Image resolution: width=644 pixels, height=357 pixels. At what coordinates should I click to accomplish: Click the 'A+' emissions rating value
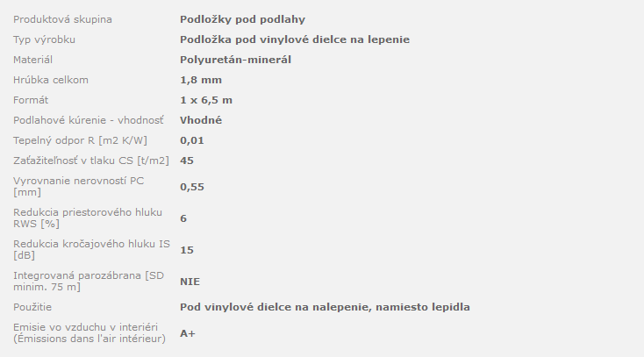coord(188,333)
